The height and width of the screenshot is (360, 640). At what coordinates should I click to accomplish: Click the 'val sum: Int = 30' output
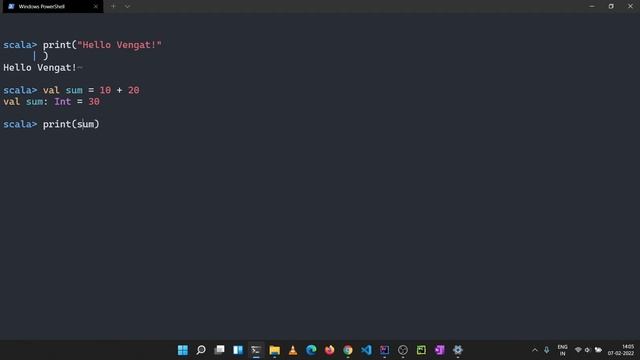coord(51,102)
